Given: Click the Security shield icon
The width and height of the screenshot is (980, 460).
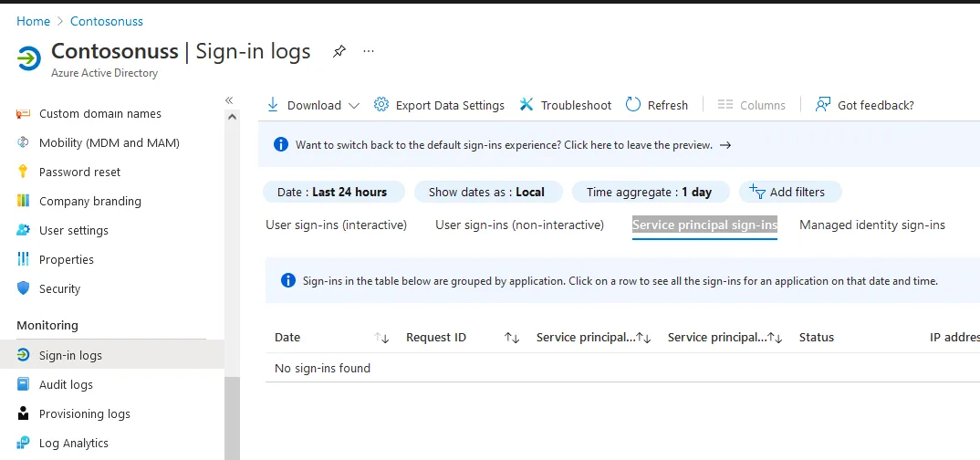Looking at the screenshot, I should pyautogui.click(x=23, y=288).
